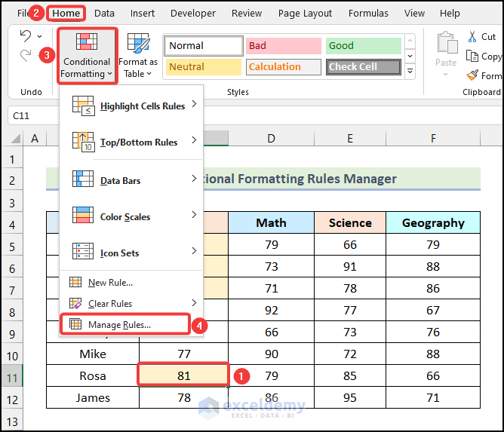Select column D header
504x432 pixels.
pyautogui.click(x=272, y=139)
